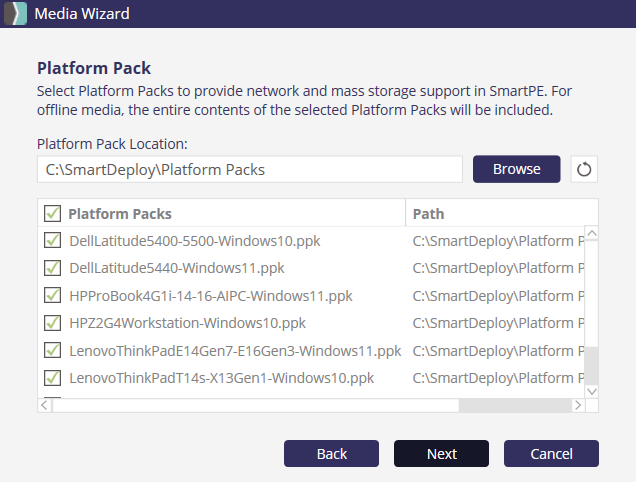
Task: Toggle LenovoThinkPadT14s-X13Gen1-Windows10.ppk checkbox
Action: pyautogui.click(x=51, y=378)
